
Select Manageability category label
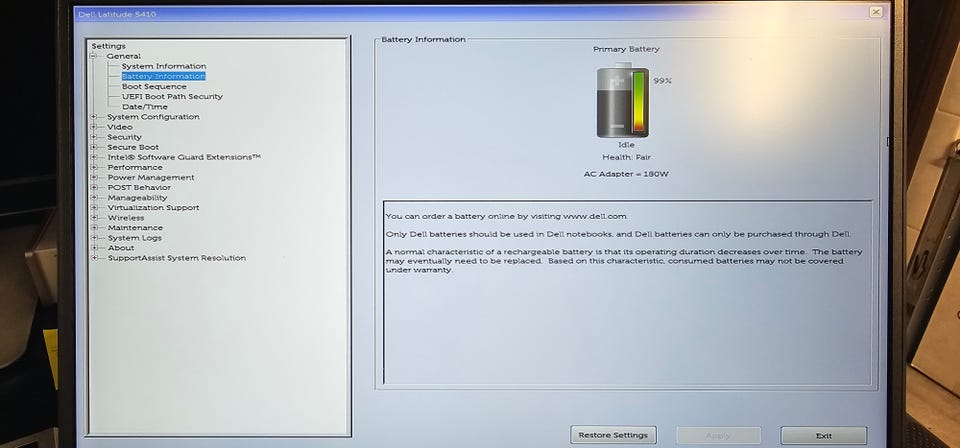pyautogui.click(x=137, y=198)
